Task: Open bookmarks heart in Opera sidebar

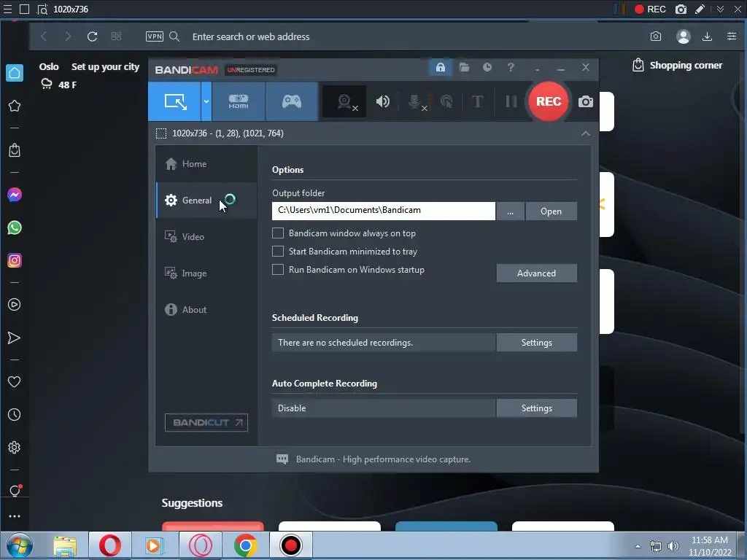Action: pyautogui.click(x=15, y=381)
